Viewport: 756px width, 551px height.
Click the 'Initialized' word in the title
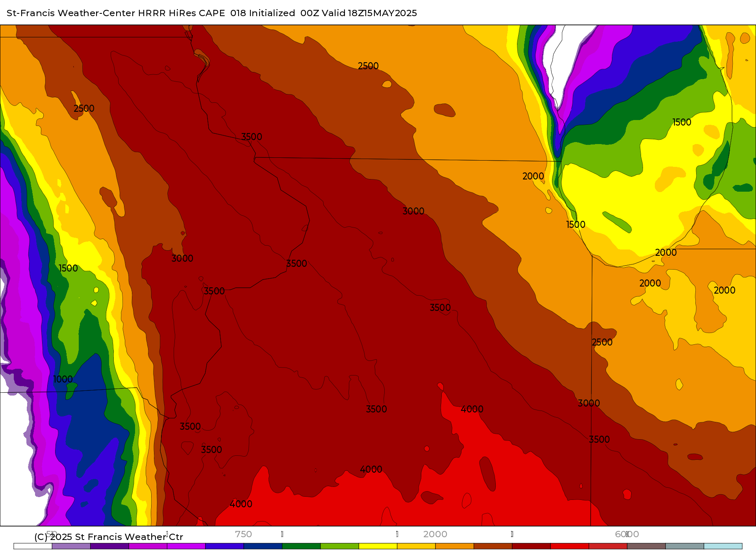272,13
